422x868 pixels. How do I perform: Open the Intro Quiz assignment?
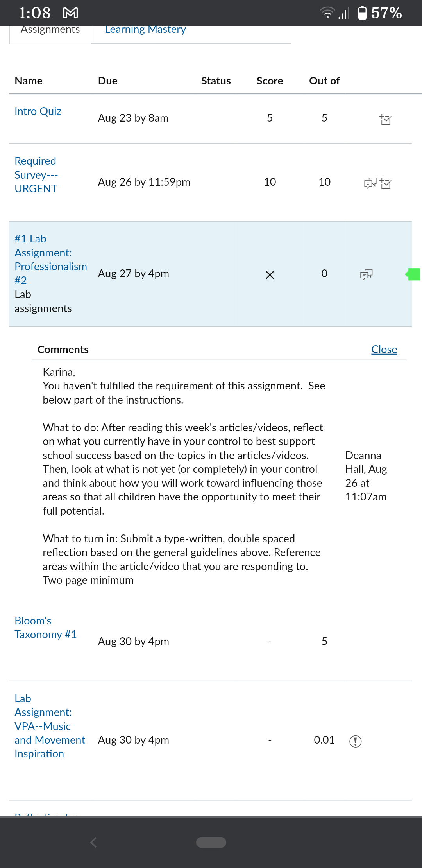click(x=38, y=111)
